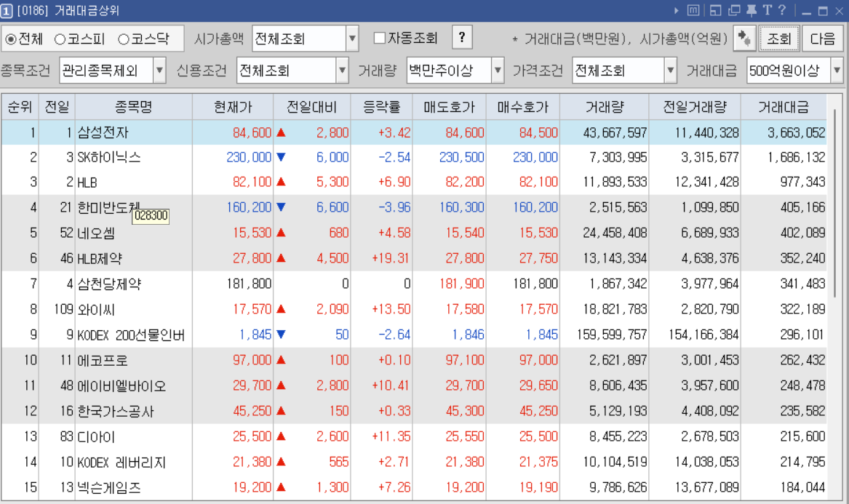Image resolution: width=849 pixels, height=504 pixels.
Task: Select the 삼천당제약 stock name
Action: 109,284
